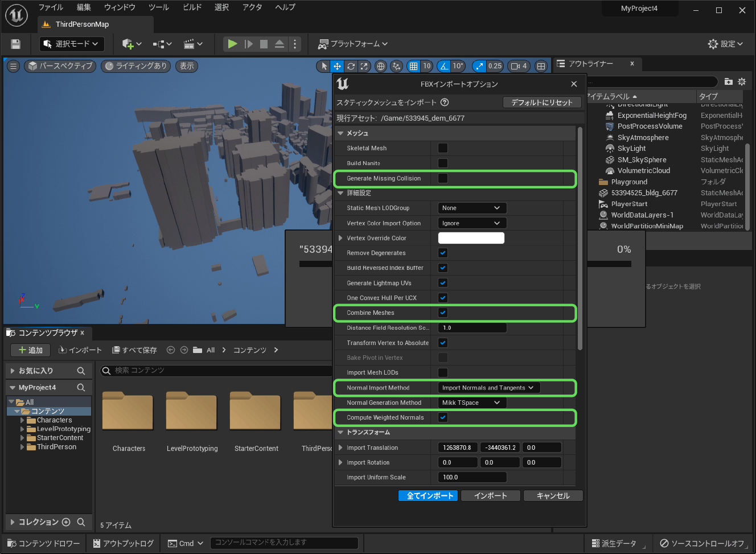Click the Import Uniform Scale field
The width and height of the screenshot is (756, 554).
coord(472,477)
